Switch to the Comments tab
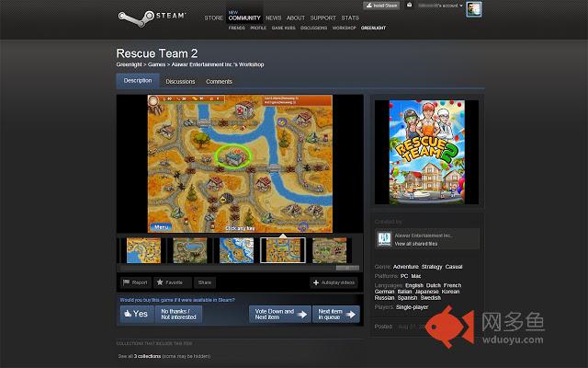The height and width of the screenshot is (368, 588). (219, 81)
